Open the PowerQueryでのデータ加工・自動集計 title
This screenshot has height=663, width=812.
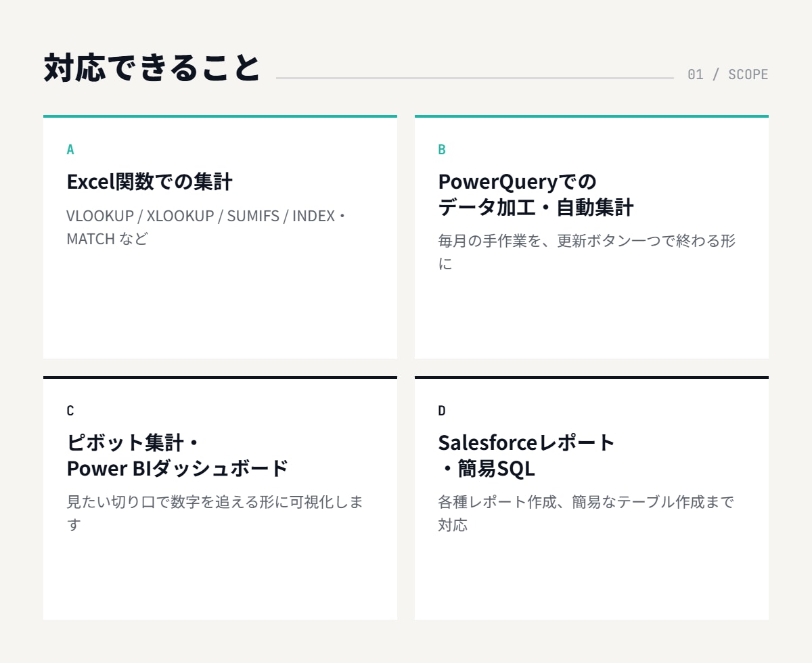click(536, 195)
